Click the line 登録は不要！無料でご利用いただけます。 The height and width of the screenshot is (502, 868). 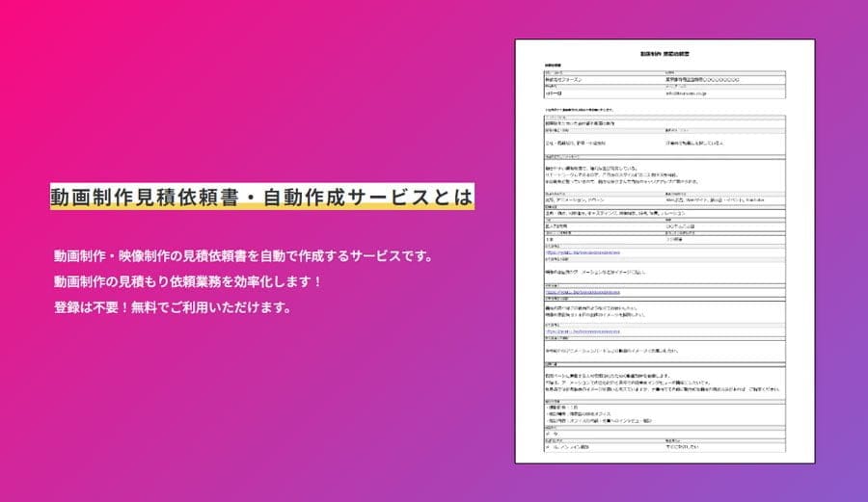pos(173,307)
